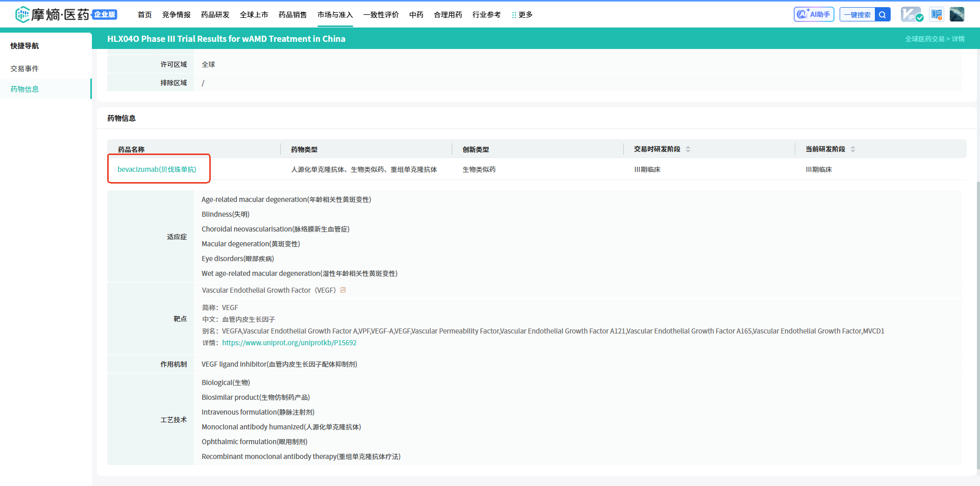Click the Ophthalmic formulation technology text
The image size is (980, 486).
(x=254, y=442)
